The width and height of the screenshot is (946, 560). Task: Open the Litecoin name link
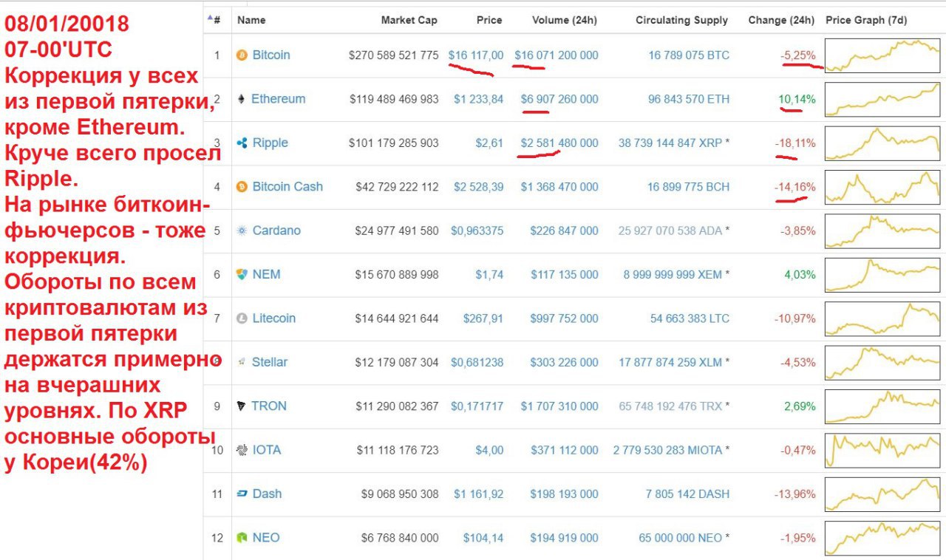click(274, 318)
